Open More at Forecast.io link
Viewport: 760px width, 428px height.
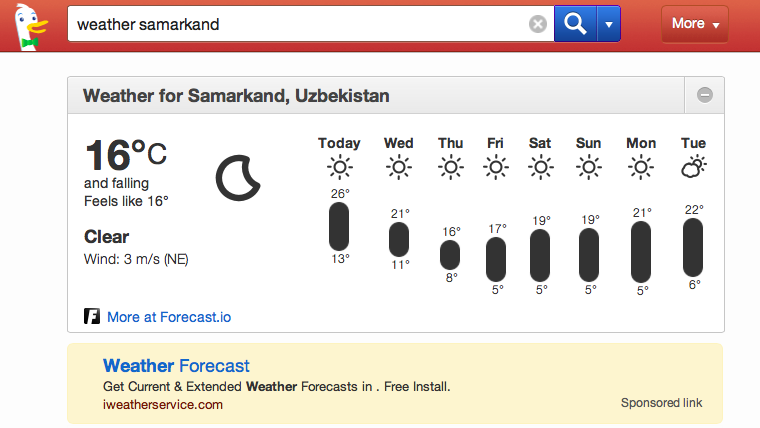[x=168, y=317]
